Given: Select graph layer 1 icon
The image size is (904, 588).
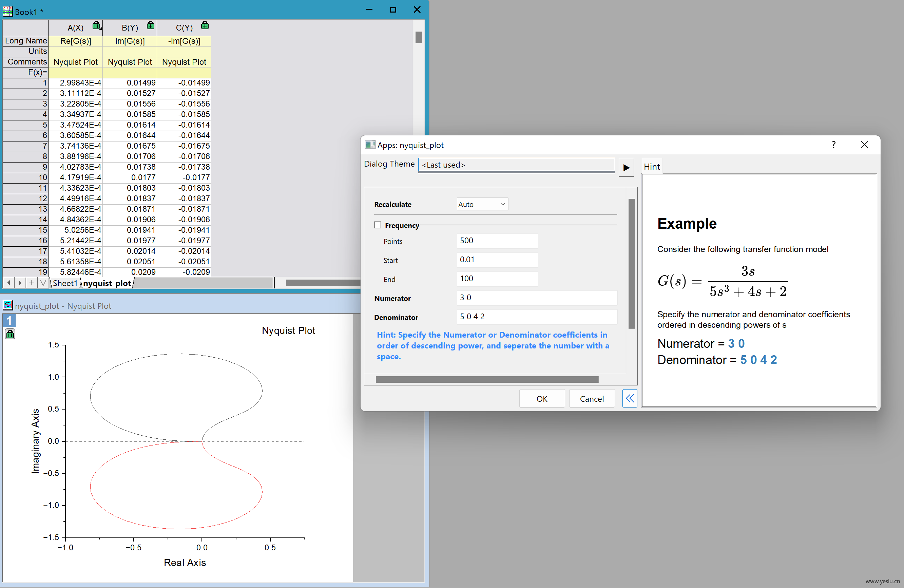Looking at the screenshot, I should tap(9, 320).
